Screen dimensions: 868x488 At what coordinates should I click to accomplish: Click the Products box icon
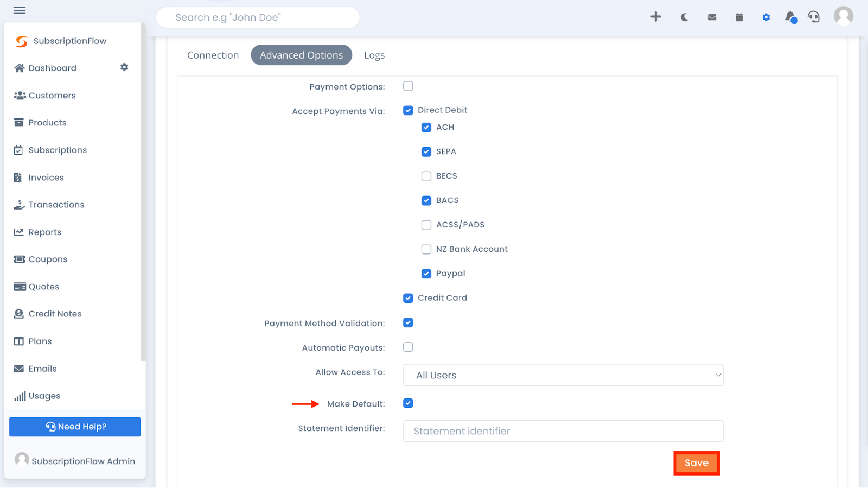[x=19, y=123]
